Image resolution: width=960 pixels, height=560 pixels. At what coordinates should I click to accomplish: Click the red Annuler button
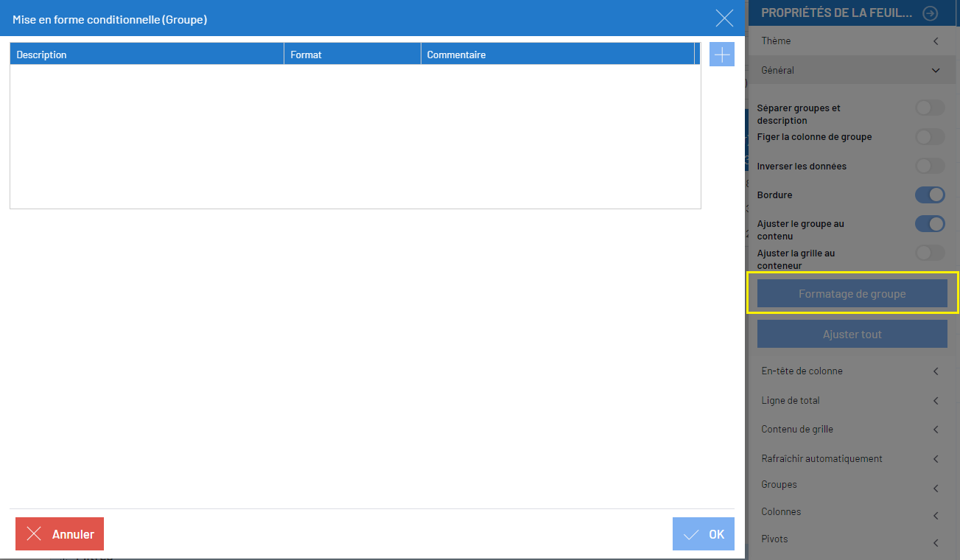pos(60,534)
